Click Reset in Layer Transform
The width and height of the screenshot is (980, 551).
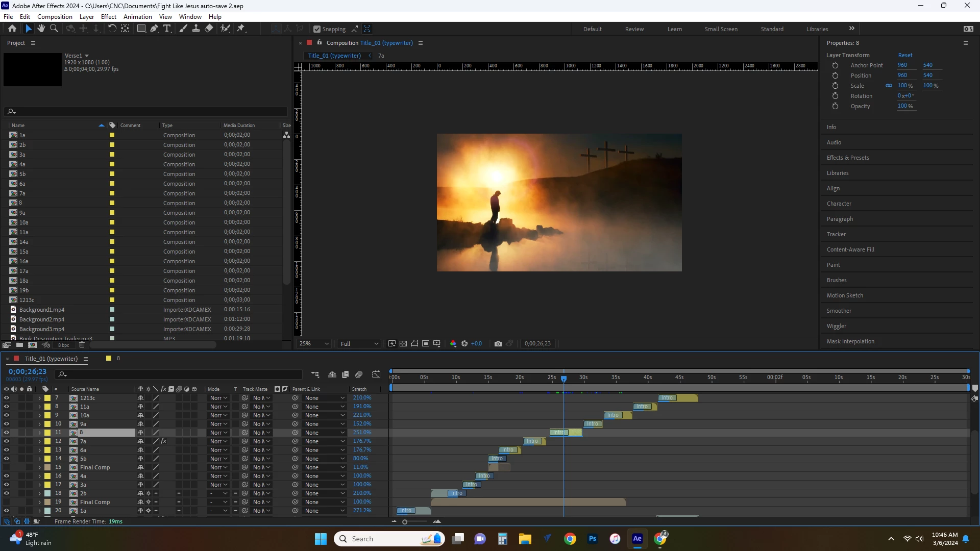pos(905,55)
